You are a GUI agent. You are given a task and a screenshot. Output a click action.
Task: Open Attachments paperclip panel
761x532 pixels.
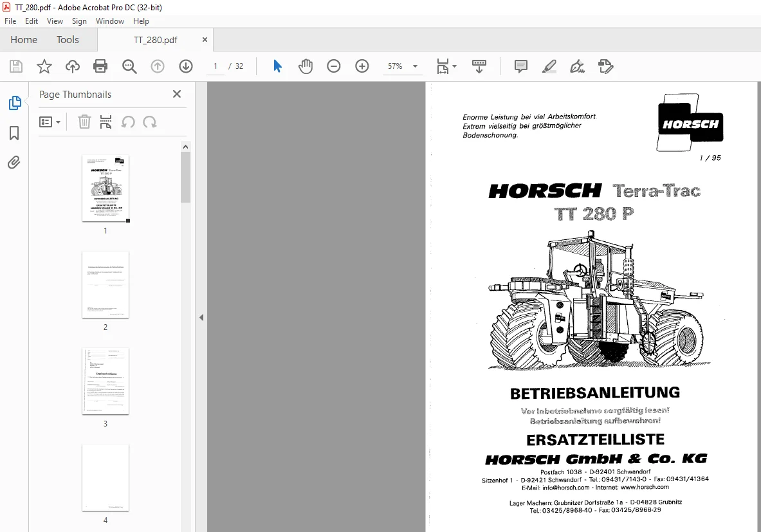[14, 162]
